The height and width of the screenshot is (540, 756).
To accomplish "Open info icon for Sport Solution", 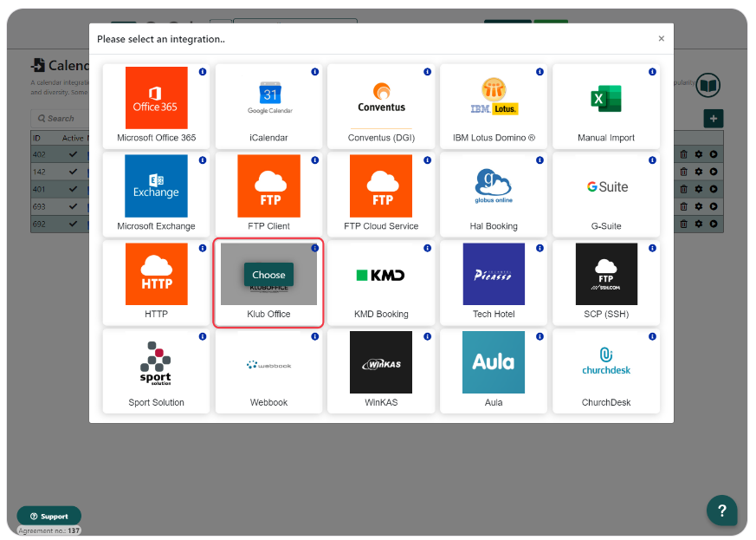I will (203, 336).
